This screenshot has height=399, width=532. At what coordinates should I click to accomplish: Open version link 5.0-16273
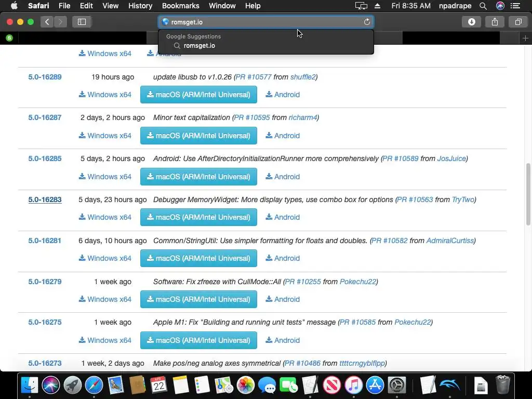[x=45, y=363]
